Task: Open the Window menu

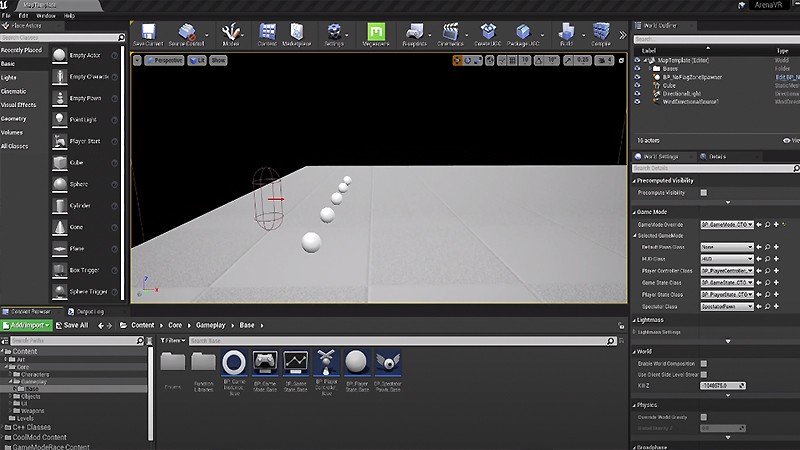Action: (x=46, y=16)
